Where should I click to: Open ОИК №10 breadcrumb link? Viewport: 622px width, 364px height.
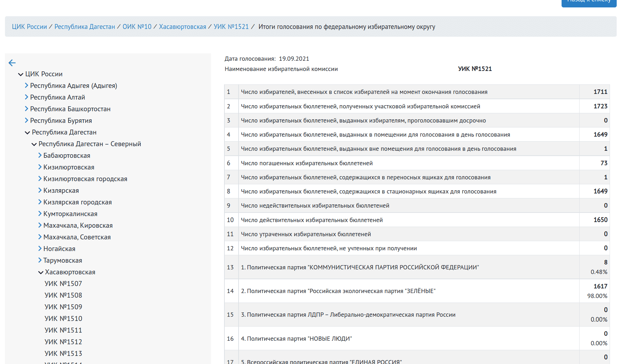137,27
